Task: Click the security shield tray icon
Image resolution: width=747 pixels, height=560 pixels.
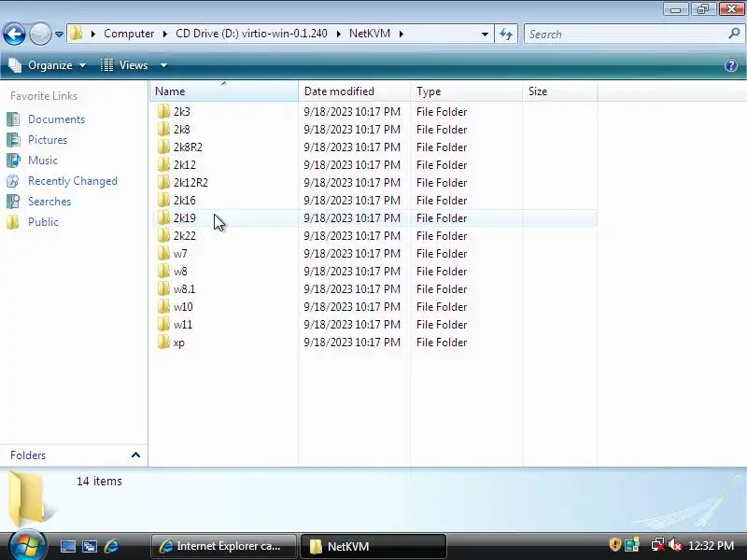Action: pos(614,545)
